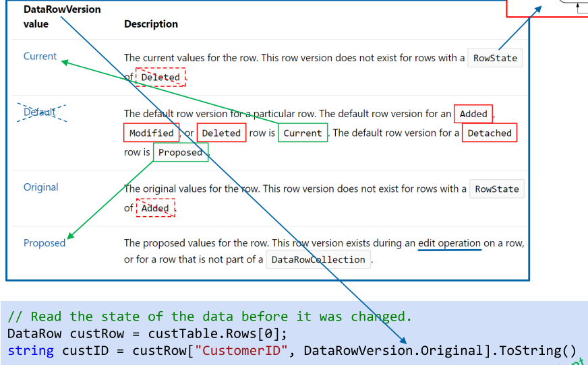588x365 pixels.
Task: Click RowState tag in the Current row
Action: tap(495, 59)
